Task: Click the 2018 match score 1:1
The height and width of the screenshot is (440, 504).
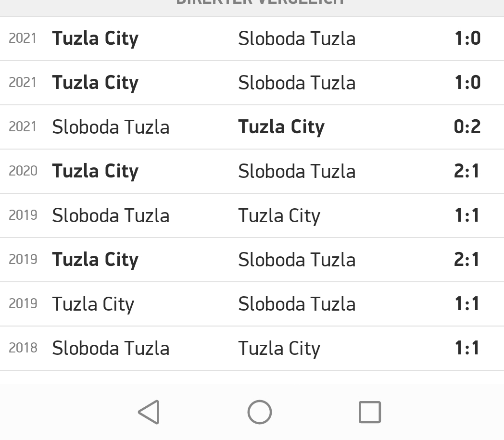Action: tap(467, 348)
